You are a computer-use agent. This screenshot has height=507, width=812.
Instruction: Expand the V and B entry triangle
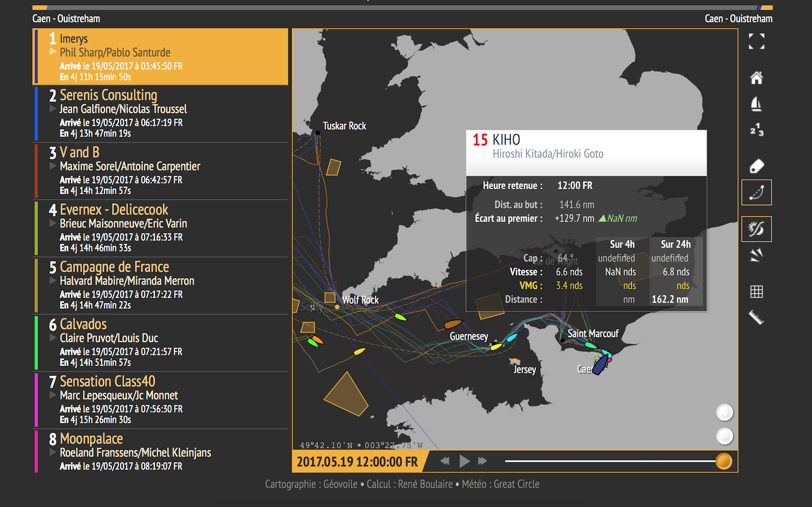tap(53, 166)
